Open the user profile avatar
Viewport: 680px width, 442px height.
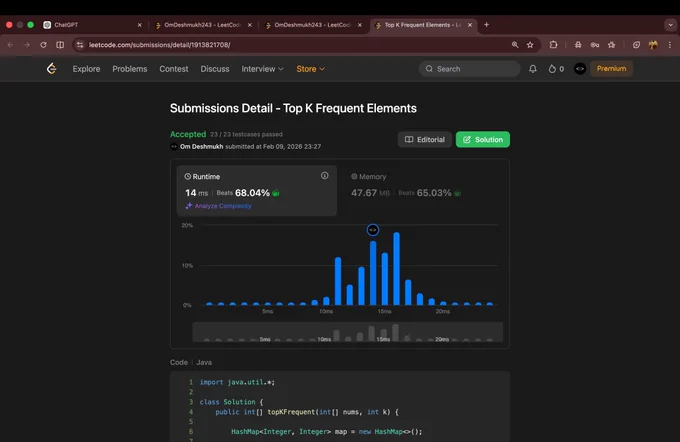coord(580,69)
